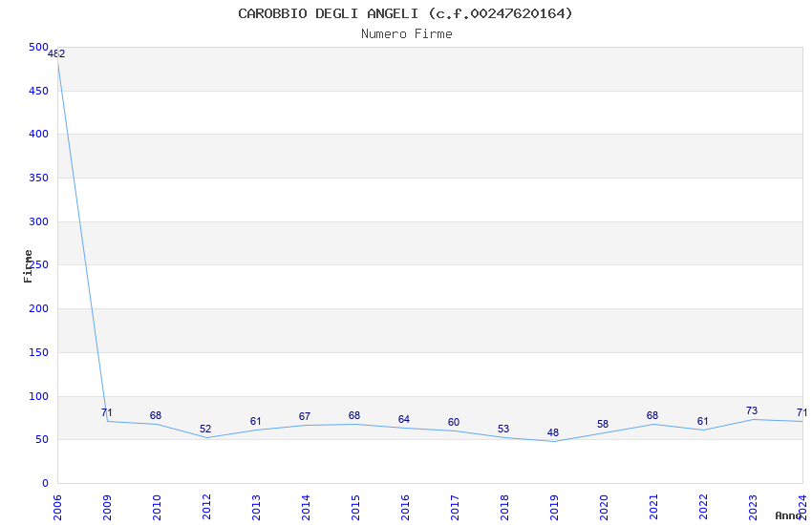Click the 2018 year axis label

coord(504,508)
